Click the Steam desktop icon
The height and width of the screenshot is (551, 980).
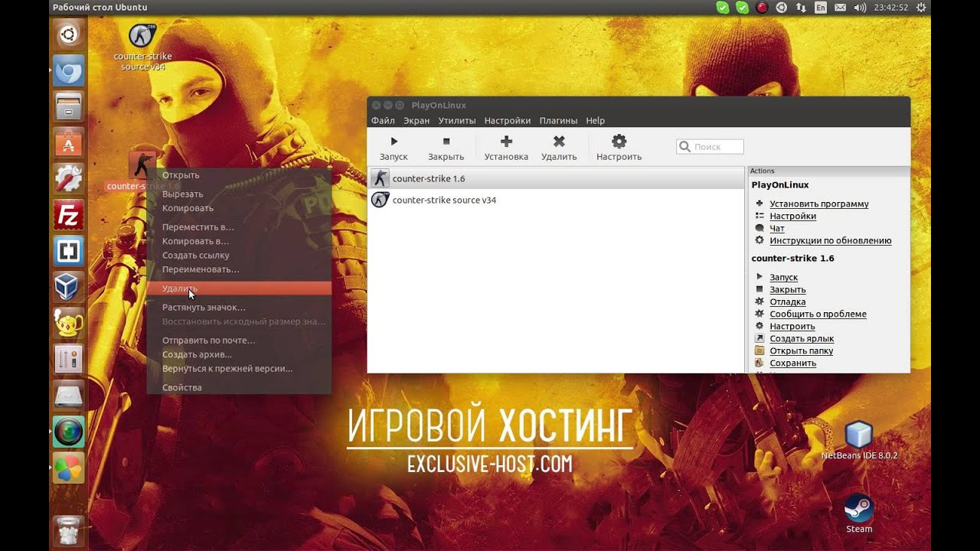[x=859, y=508]
